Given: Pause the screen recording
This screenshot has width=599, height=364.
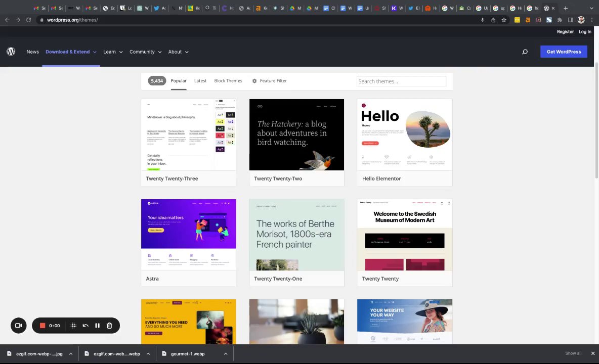Looking at the screenshot, I should (98, 326).
